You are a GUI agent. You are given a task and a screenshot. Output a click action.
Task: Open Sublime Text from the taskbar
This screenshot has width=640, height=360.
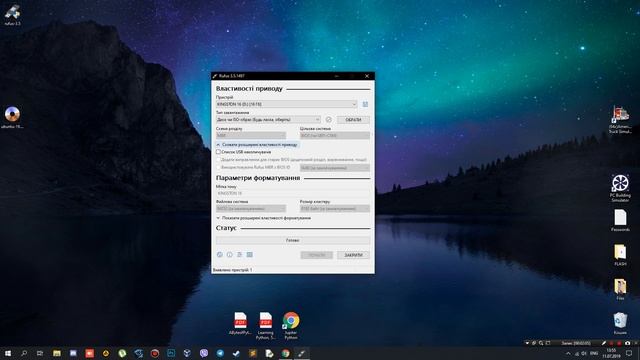pos(253,353)
